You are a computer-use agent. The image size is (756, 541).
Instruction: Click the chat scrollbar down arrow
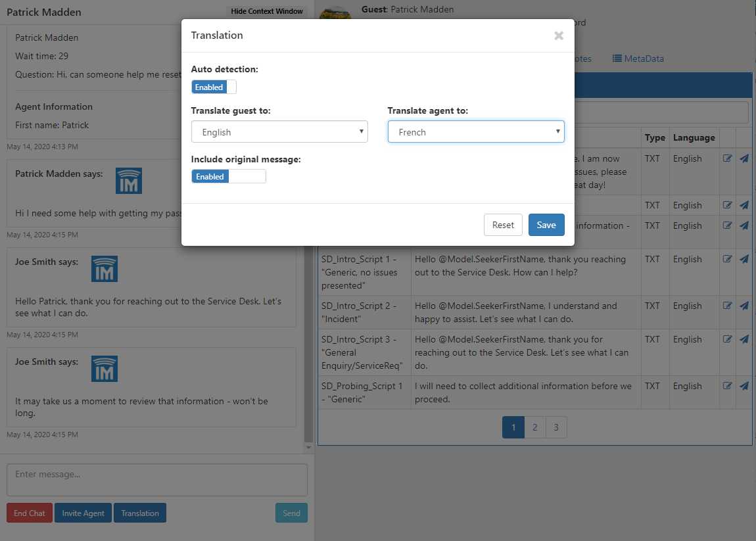tap(308, 448)
